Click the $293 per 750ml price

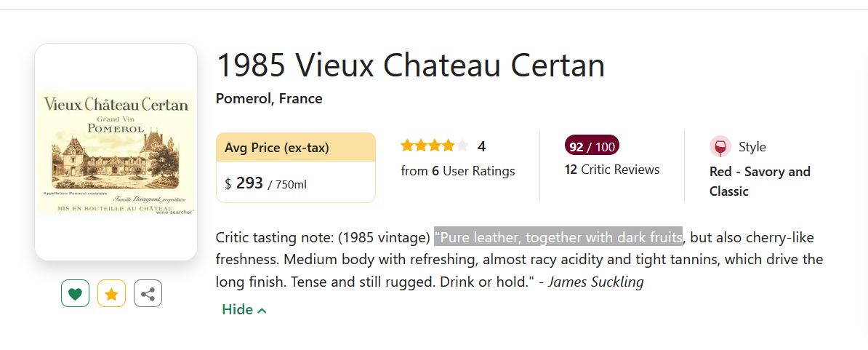click(266, 183)
